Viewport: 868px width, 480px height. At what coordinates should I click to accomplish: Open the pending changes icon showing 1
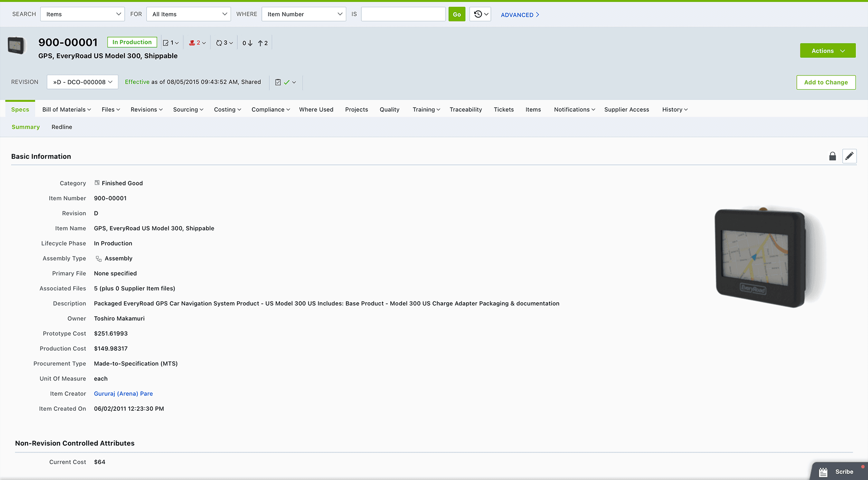coord(171,43)
